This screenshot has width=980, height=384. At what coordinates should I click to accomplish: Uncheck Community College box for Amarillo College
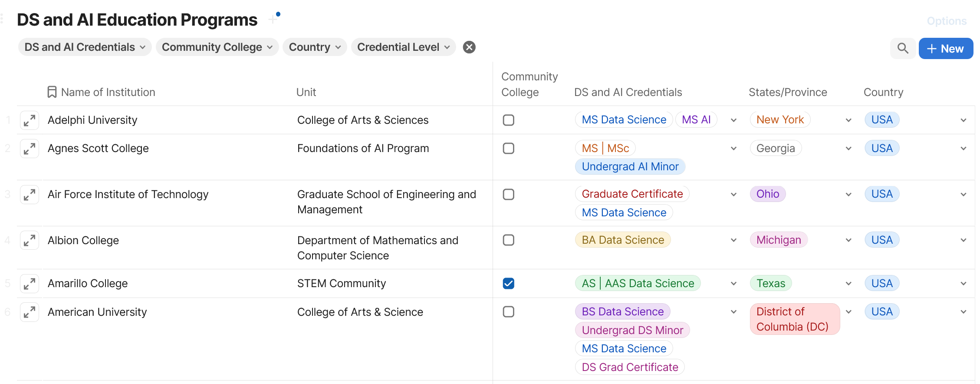click(508, 284)
